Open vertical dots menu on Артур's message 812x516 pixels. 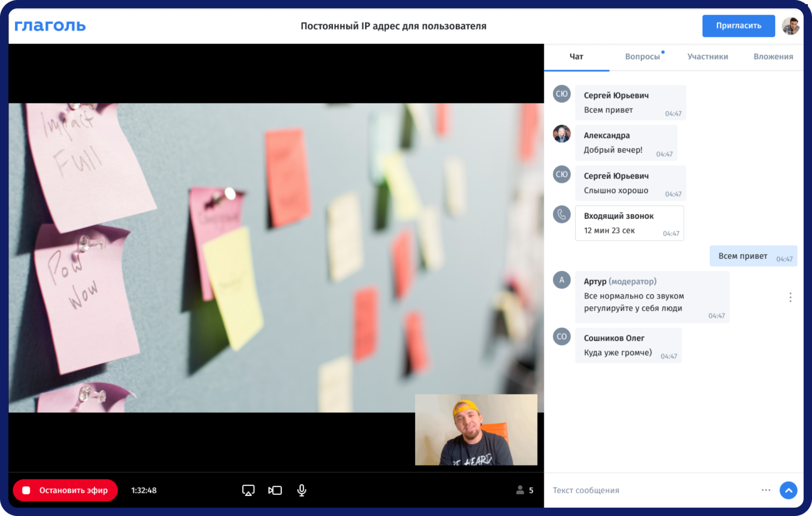(x=790, y=297)
